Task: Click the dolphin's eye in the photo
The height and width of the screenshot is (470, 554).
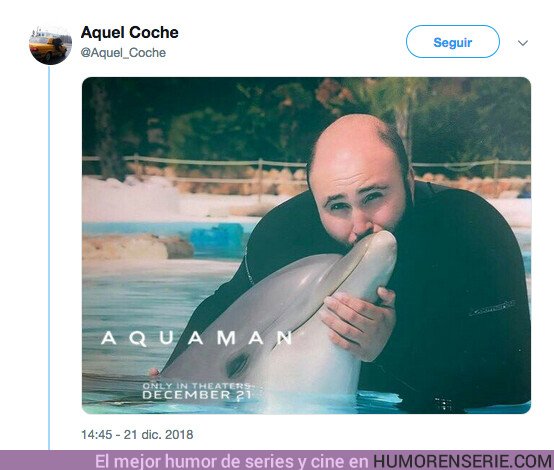Action: coord(238,364)
